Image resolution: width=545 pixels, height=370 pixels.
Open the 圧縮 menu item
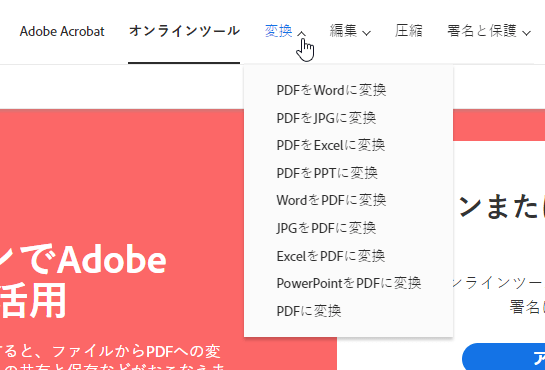coord(409,31)
